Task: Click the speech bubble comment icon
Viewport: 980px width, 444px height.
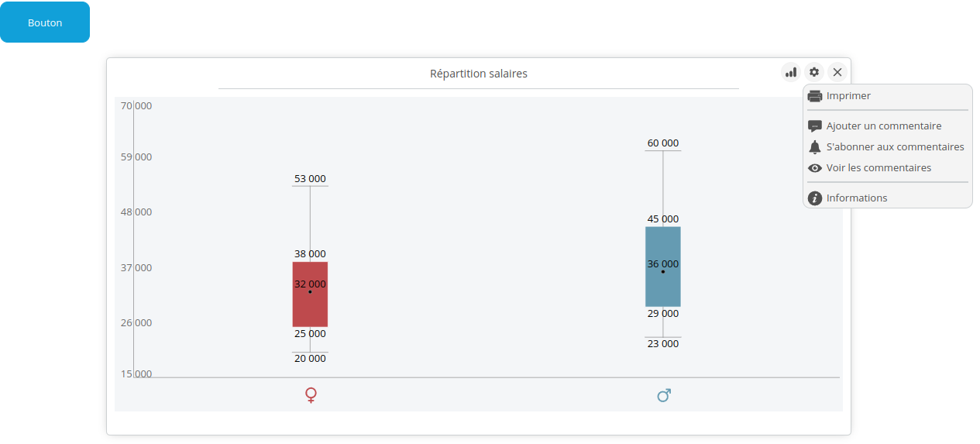Action: tap(815, 126)
